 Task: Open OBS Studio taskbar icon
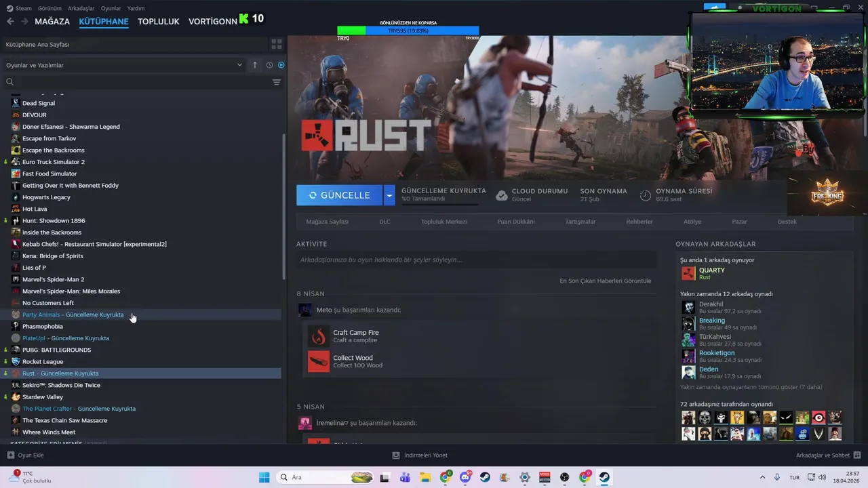[x=565, y=477]
